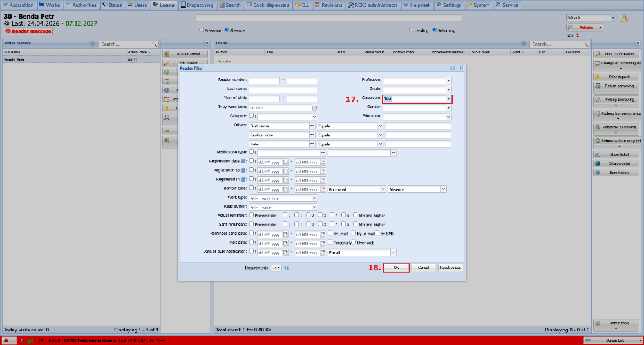Screen dimensions: 644x345
Task: Expand the Classroom dropdown arrow
Action: tap(448, 98)
